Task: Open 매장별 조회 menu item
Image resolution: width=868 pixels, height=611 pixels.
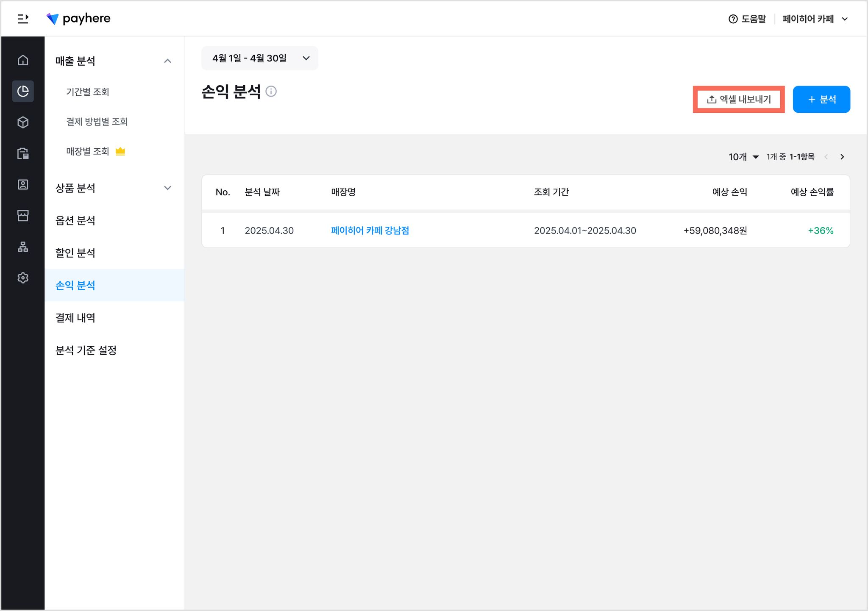Action: 88,151
